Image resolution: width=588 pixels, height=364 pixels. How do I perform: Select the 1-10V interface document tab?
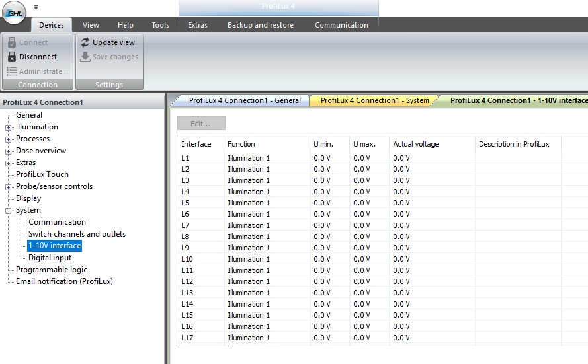(519, 100)
